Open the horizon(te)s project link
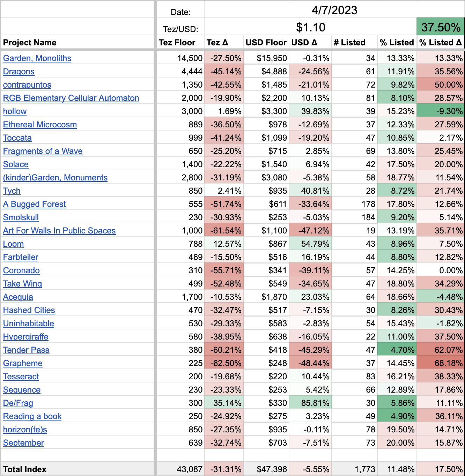The width and height of the screenshot is (465, 476). pyautogui.click(x=25, y=430)
